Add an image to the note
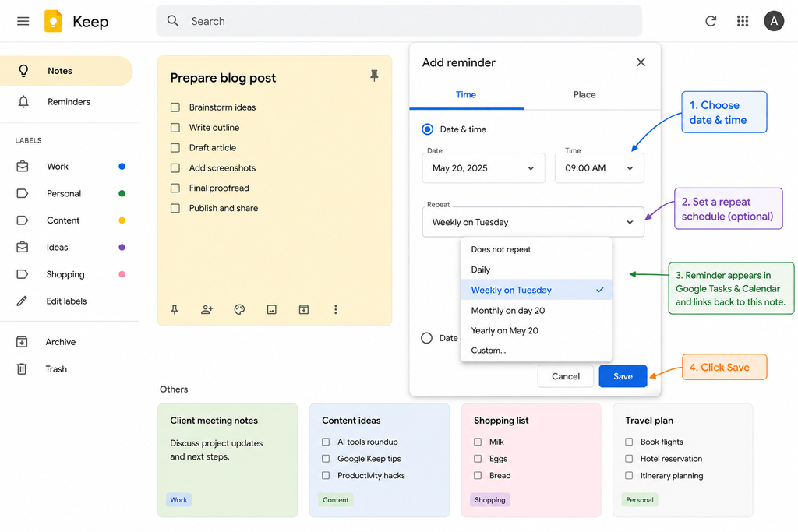Image resolution: width=798 pixels, height=532 pixels. pos(272,309)
